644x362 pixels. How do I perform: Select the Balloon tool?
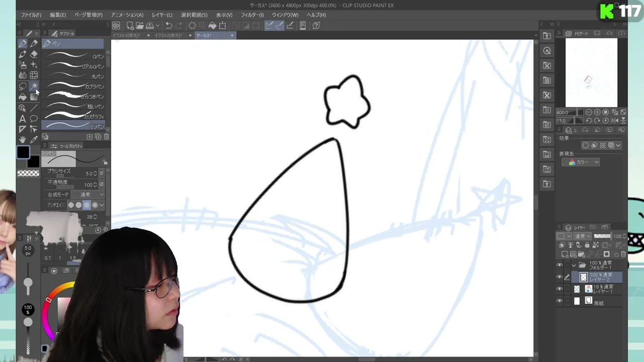(34, 119)
